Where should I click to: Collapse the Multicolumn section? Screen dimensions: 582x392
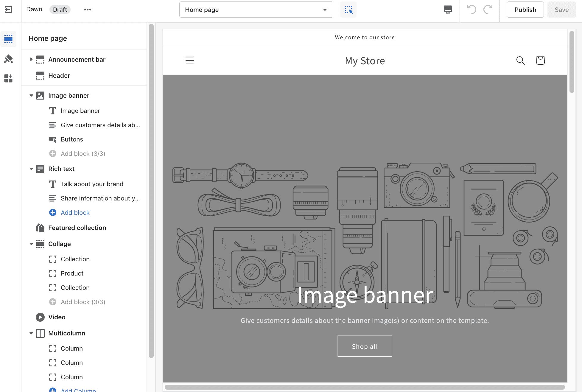[x=31, y=333]
